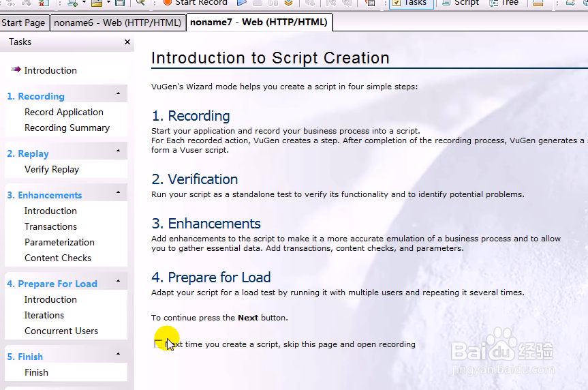Click the open folder icon in toolbar

tap(97, 3)
